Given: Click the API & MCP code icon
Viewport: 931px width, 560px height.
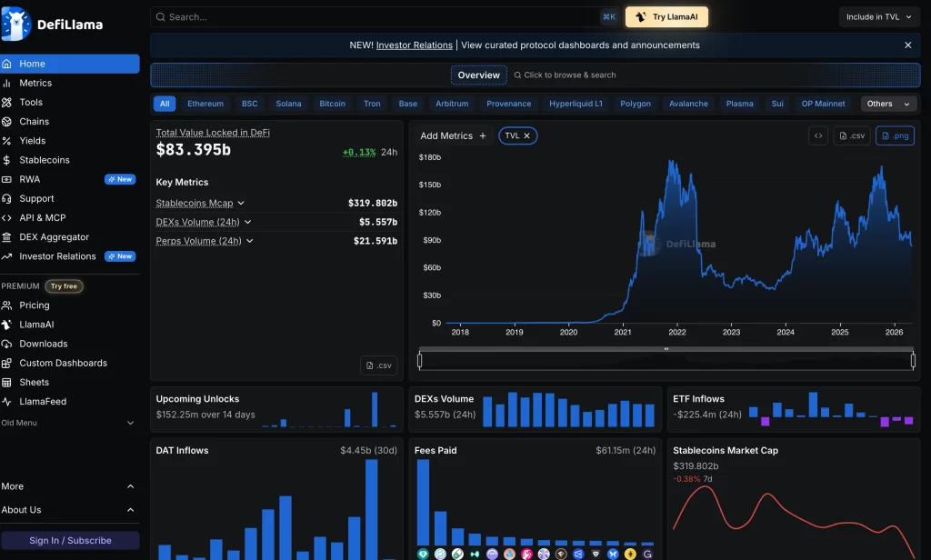Looking at the screenshot, I should tap(6, 218).
